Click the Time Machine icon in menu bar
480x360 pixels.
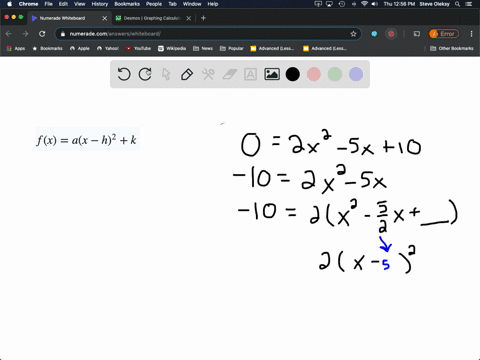click(x=342, y=4)
